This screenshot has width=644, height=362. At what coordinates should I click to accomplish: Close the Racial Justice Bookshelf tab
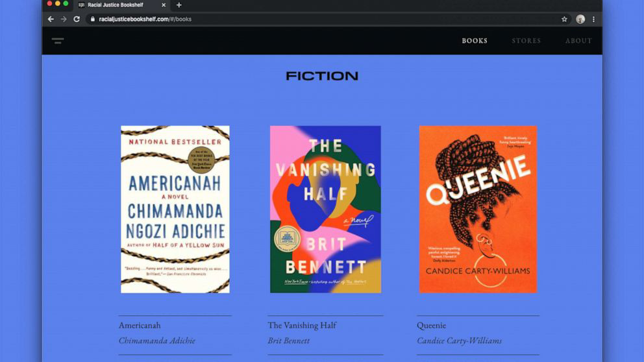[164, 5]
